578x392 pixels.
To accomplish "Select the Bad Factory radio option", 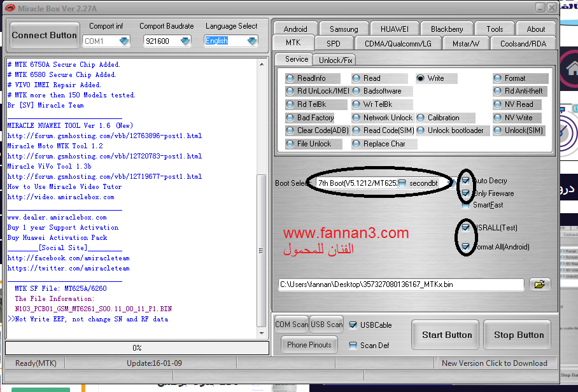I will [290, 118].
